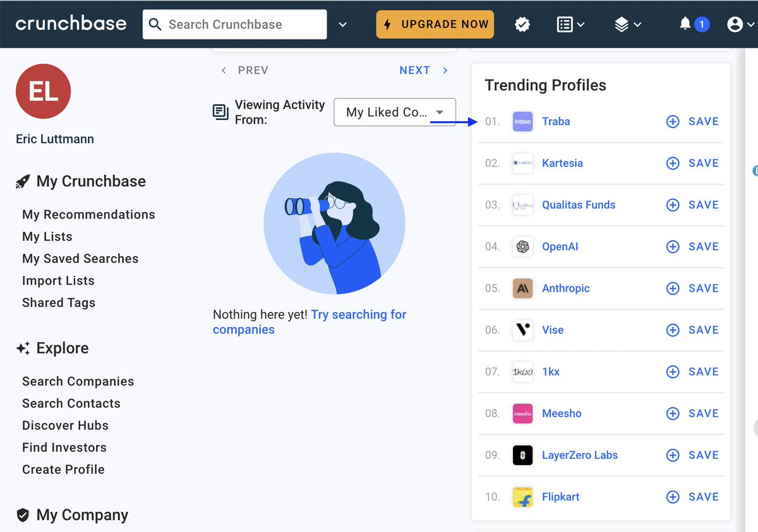Expand the search options chevron
Screen dimensions: 758x532
[x=342, y=25]
